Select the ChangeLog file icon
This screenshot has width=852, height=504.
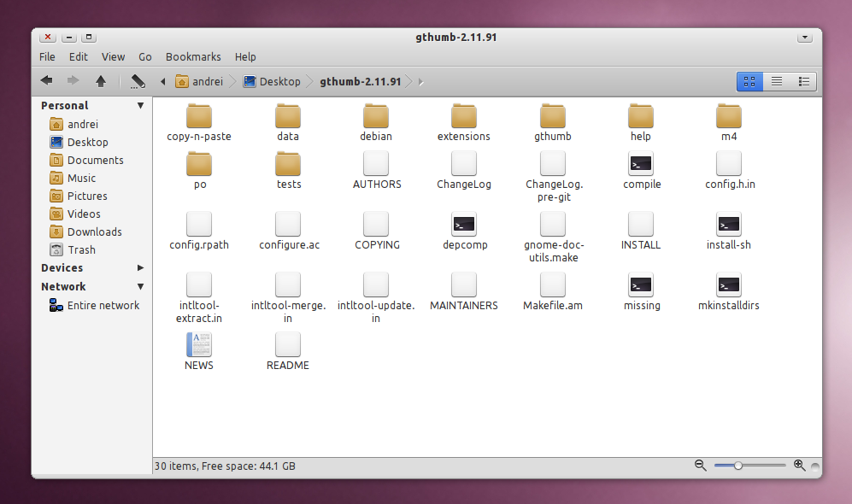click(464, 163)
